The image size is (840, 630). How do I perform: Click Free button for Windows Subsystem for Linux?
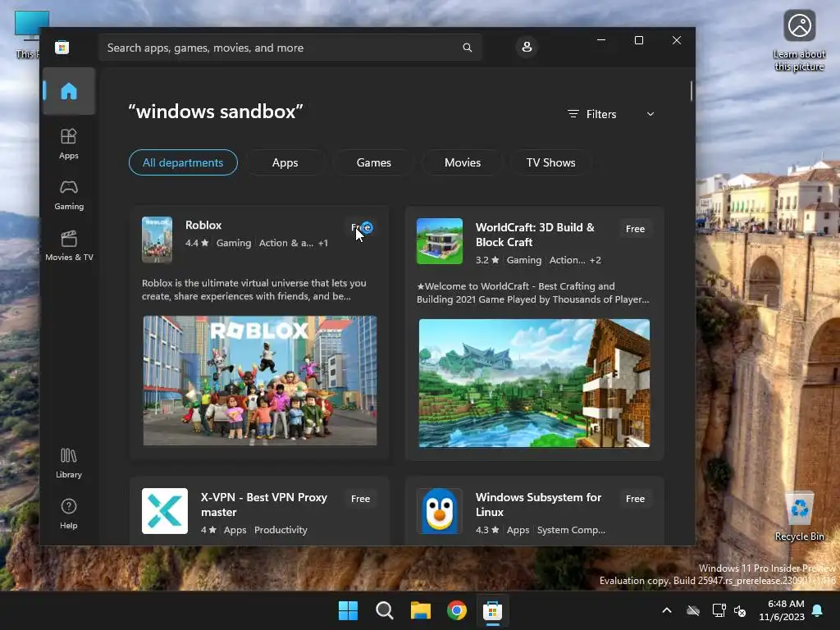click(636, 499)
